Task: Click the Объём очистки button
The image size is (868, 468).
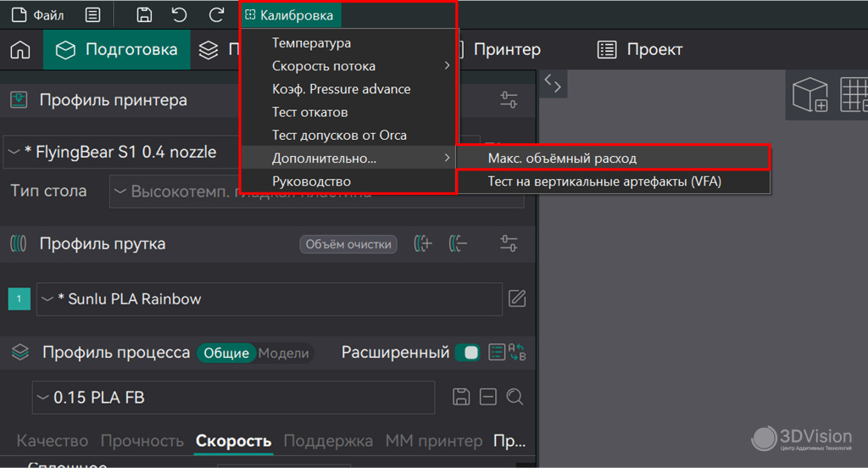Action: [x=348, y=244]
